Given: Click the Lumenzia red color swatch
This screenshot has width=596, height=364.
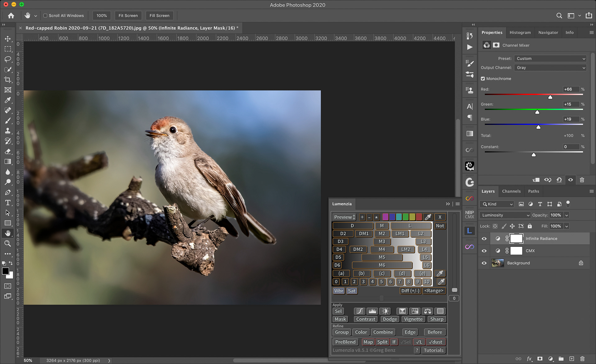Looking at the screenshot, I should (x=419, y=217).
